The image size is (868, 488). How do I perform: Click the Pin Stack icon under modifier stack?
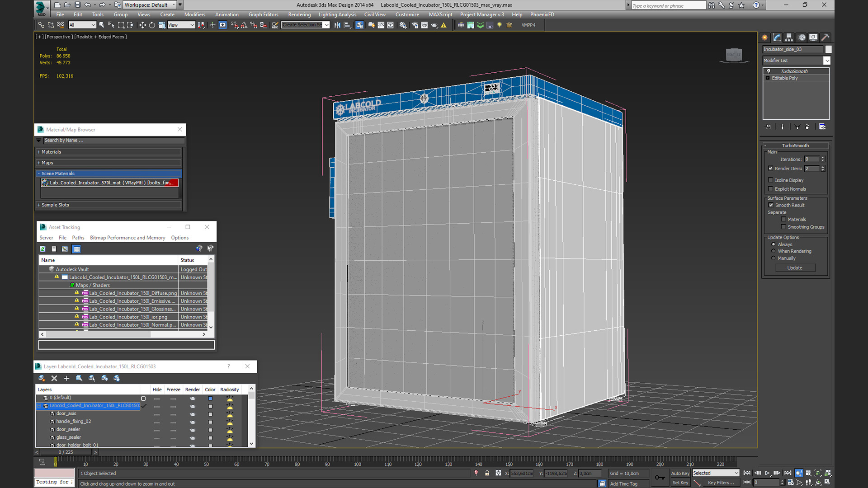(768, 127)
